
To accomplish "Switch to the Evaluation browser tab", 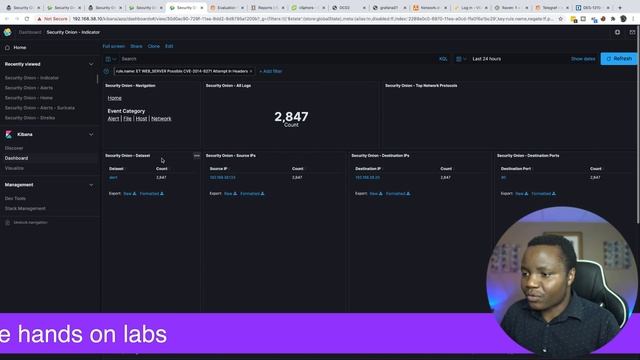I will click(226, 8).
